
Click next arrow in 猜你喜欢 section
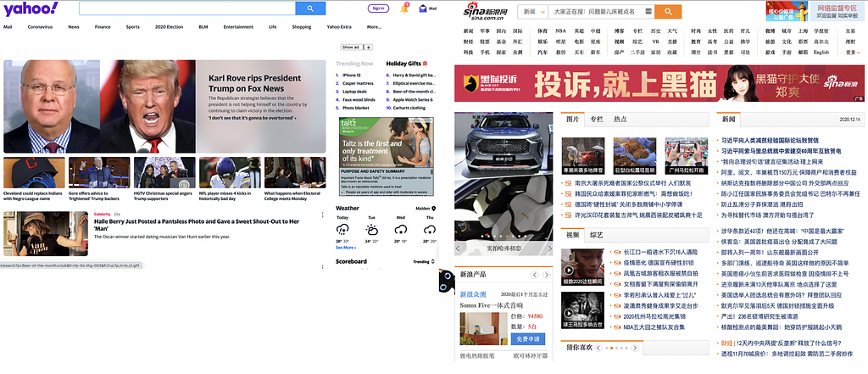click(x=634, y=348)
